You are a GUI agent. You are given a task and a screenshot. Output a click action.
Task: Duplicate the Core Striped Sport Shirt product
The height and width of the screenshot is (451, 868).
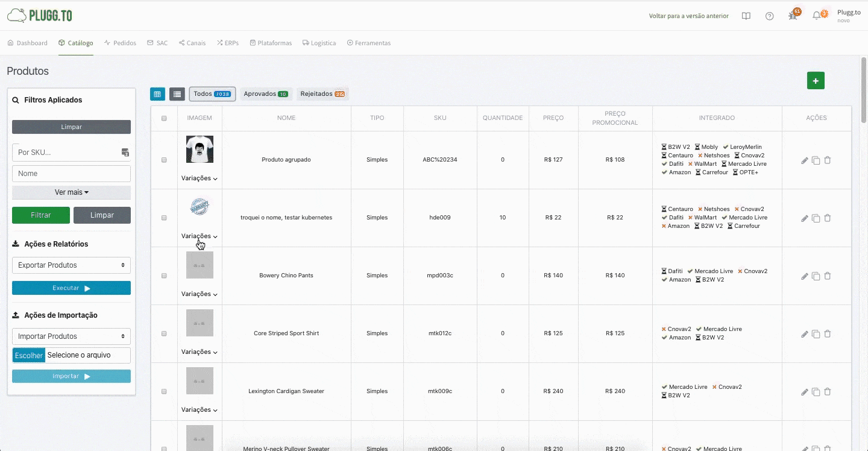(816, 334)
